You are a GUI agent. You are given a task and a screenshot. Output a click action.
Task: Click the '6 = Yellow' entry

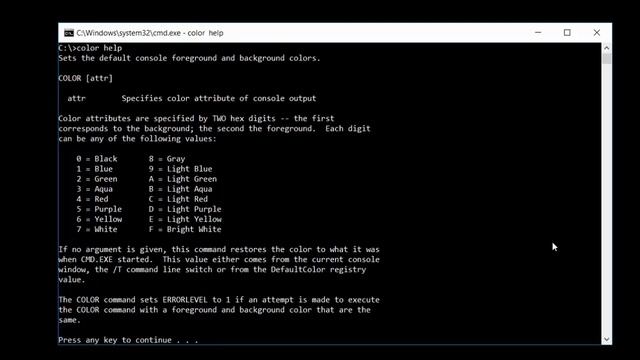(x=99, y=219)
